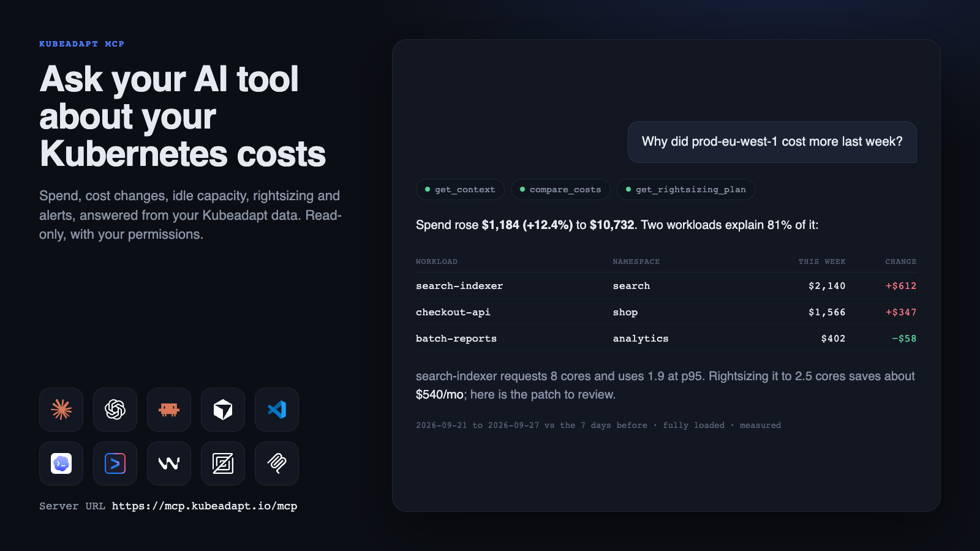This screenshot has width=980, height=551.
Task: Click the Zed editor Z icon
Action: point(223,463)
